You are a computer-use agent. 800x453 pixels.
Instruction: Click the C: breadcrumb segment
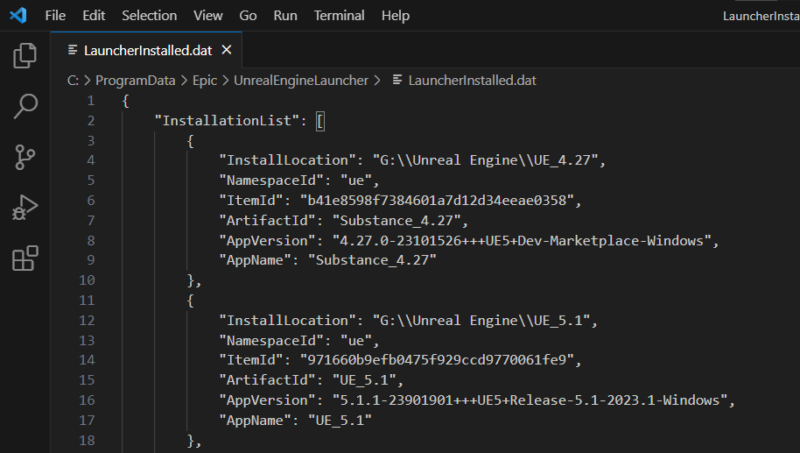(73, 81)
